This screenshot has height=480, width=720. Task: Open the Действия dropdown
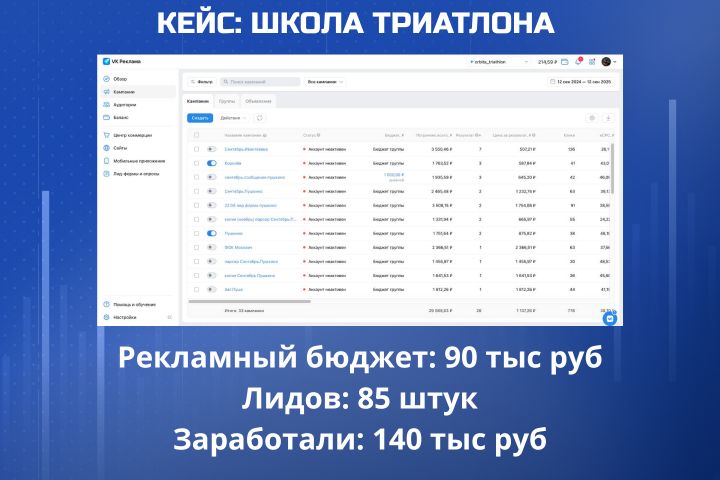tap(233, 118)
